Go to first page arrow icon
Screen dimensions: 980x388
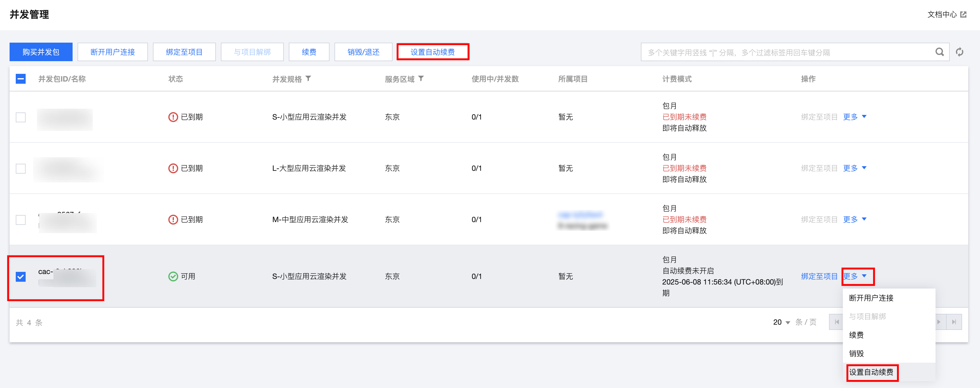837,322
